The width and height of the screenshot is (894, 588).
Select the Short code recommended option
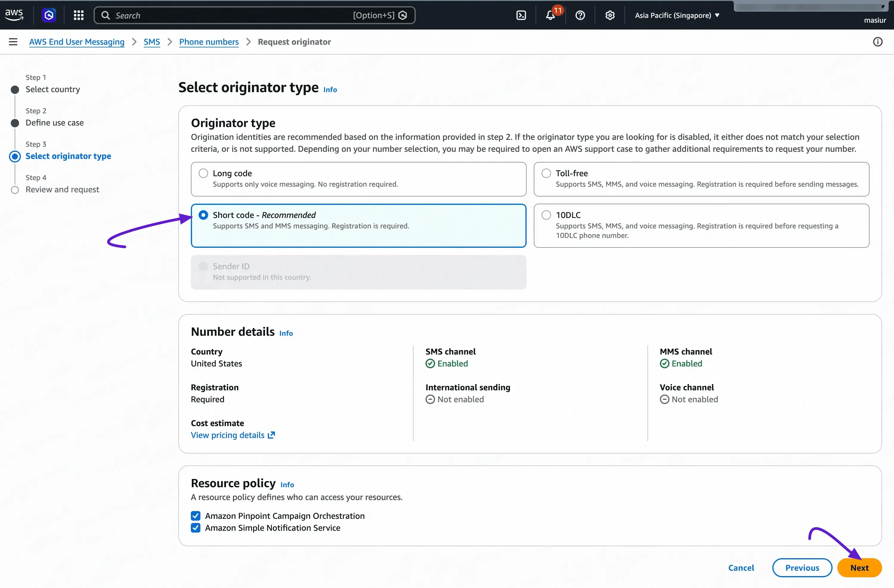pyautogui.click(x=203, y=215)
